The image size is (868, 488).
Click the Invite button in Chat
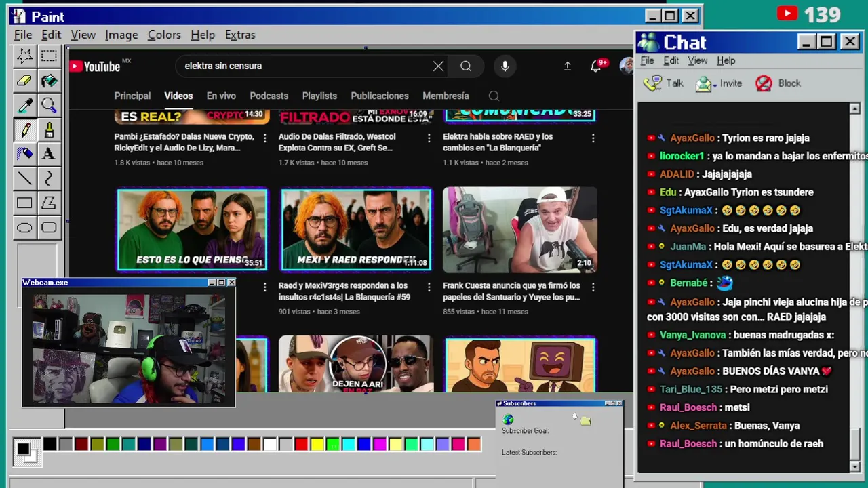pos(719,83)
